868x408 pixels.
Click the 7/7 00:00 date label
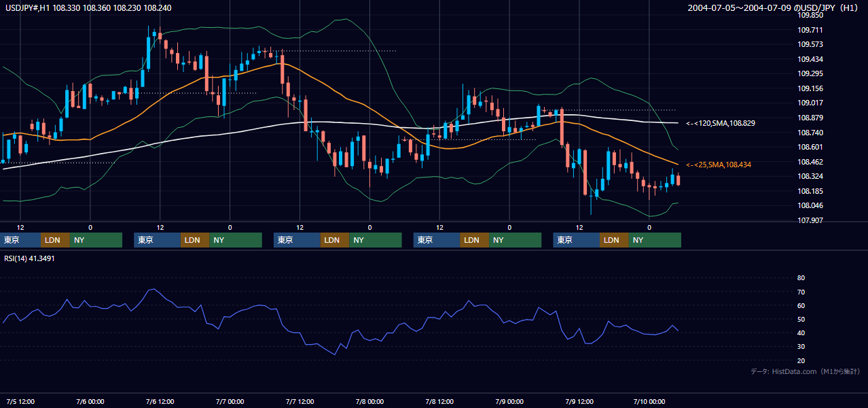tap(230, 401)
